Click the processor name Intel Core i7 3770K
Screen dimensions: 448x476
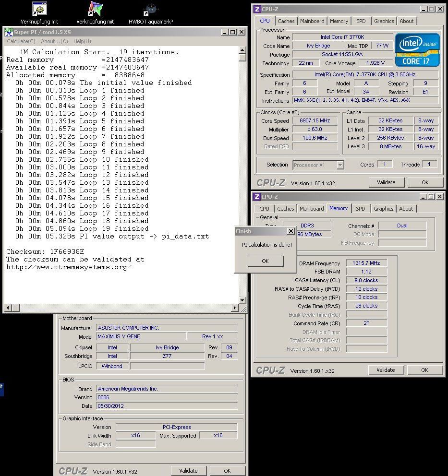coord(343,37)
